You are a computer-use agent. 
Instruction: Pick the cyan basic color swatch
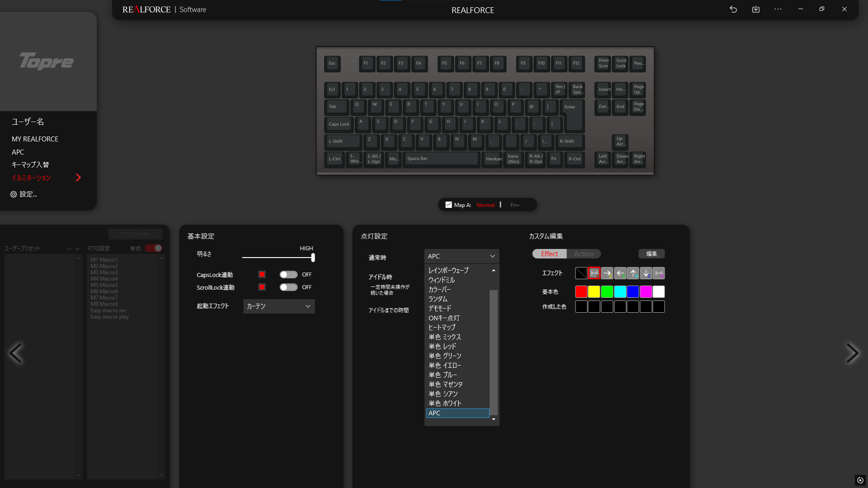click(620, 291)
